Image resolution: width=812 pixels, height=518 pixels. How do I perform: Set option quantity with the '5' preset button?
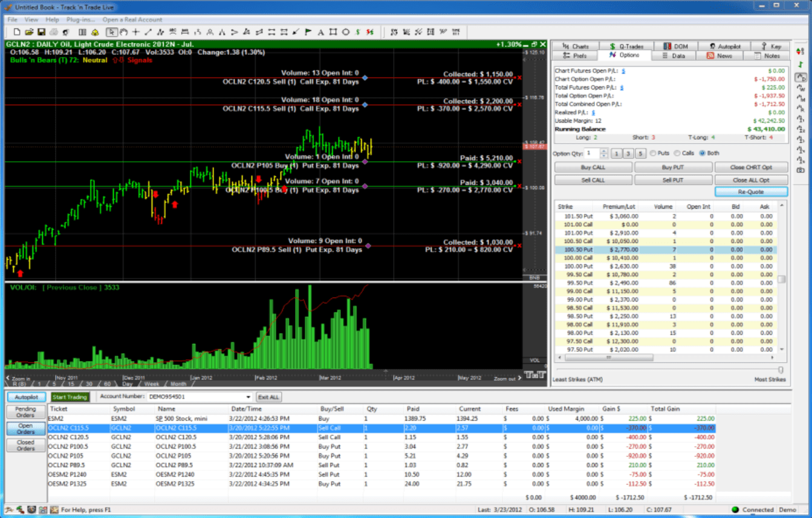pos(640,154)
